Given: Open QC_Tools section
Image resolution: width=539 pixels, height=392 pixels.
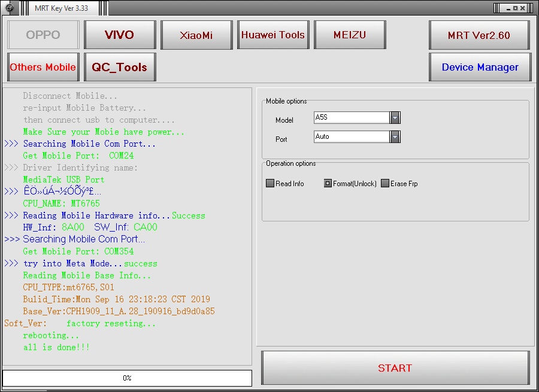Looking at the screenshot, I should (120, 67).
